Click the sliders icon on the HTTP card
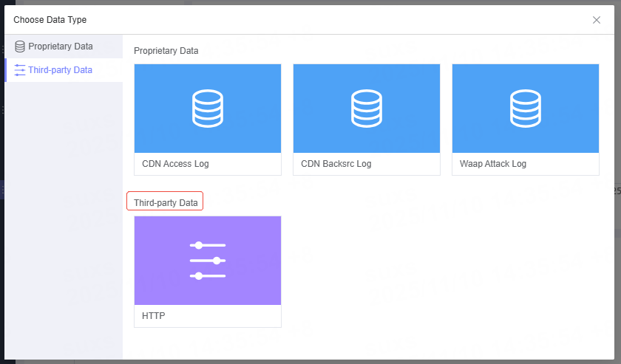 [208, 260]
